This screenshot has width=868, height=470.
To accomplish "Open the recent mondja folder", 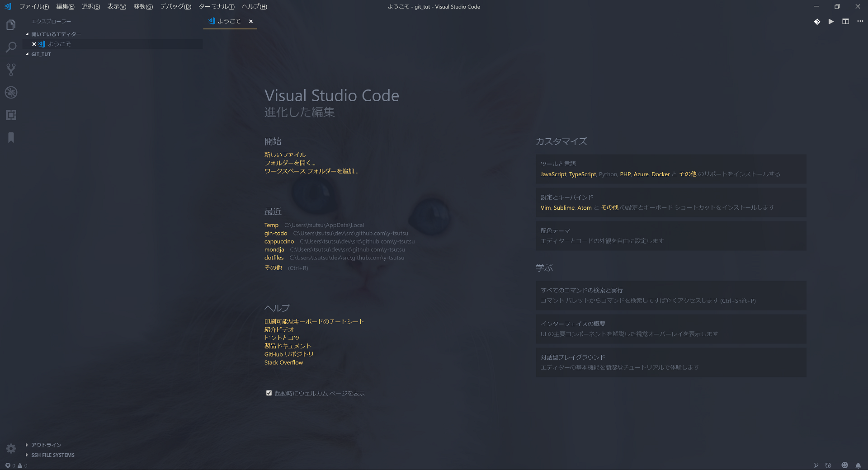I will click(274, 249).
